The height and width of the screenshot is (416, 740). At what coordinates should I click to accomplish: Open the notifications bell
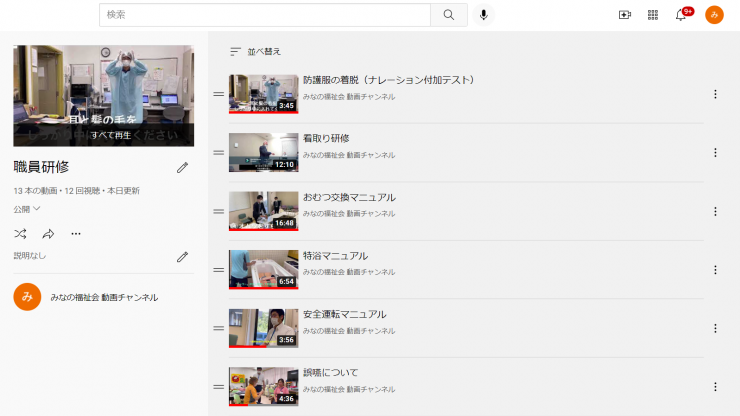point(681,15)
